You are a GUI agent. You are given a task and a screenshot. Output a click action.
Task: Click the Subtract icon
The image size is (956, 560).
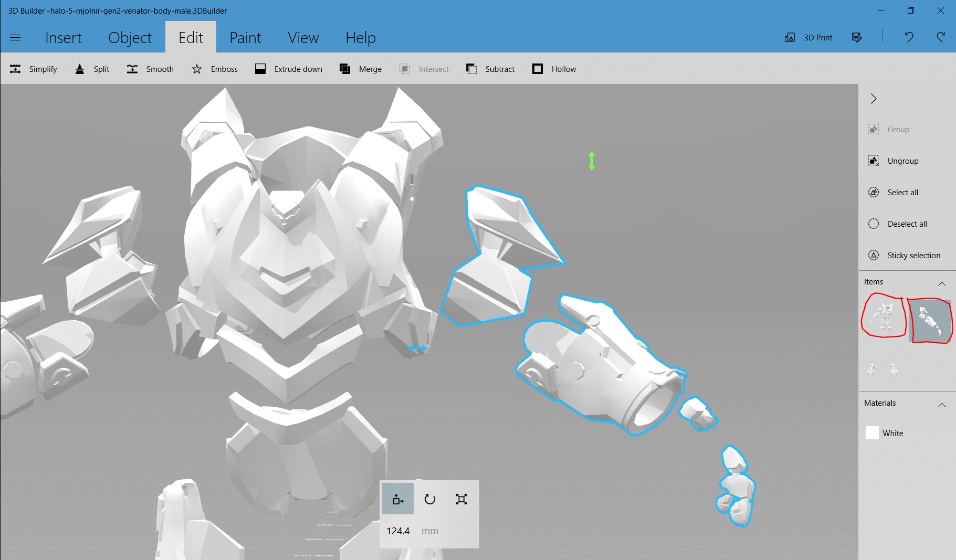pos(471,69)
